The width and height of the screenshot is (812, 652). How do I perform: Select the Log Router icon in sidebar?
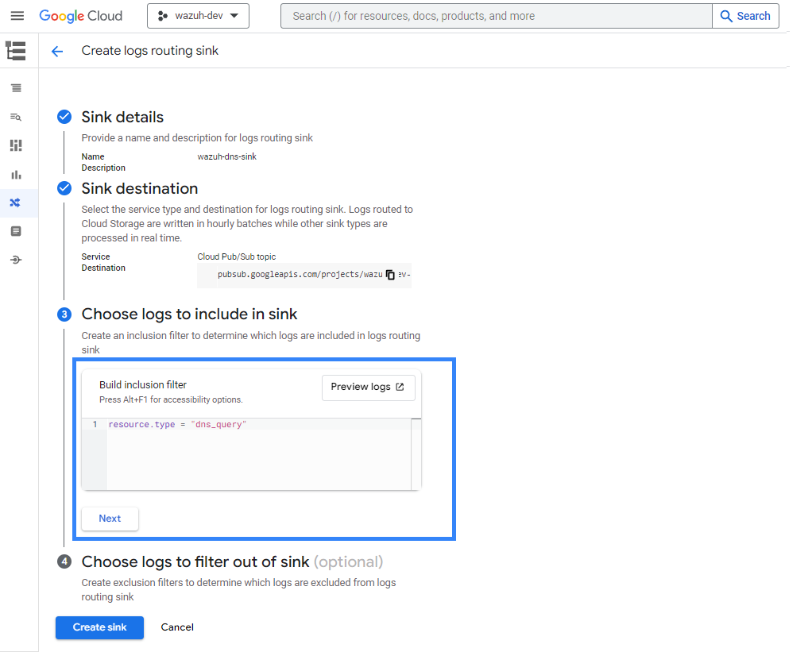point(16,203)
